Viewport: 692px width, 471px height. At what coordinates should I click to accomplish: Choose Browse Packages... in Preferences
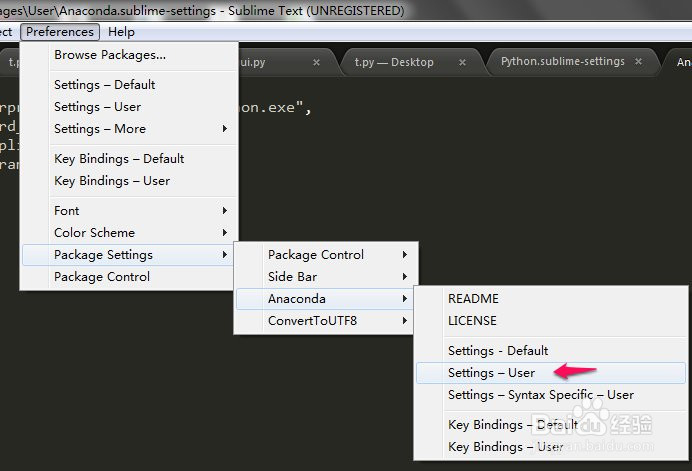coord(128,55)
